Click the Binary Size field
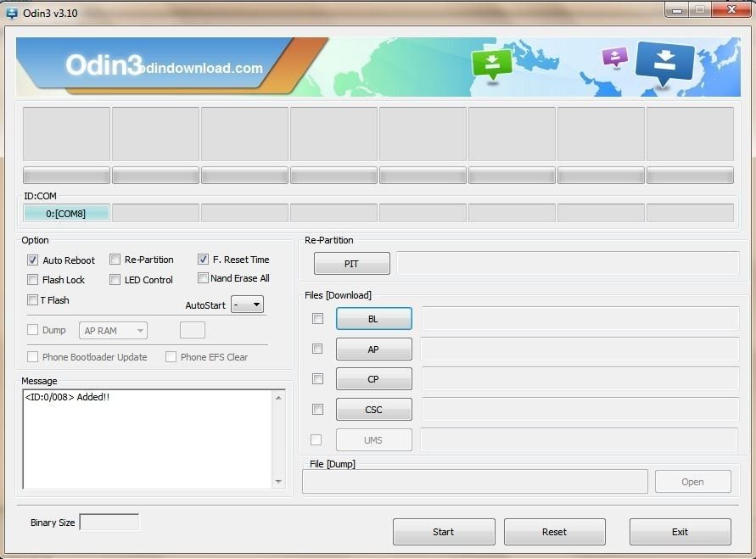 [x=109, y=522]
